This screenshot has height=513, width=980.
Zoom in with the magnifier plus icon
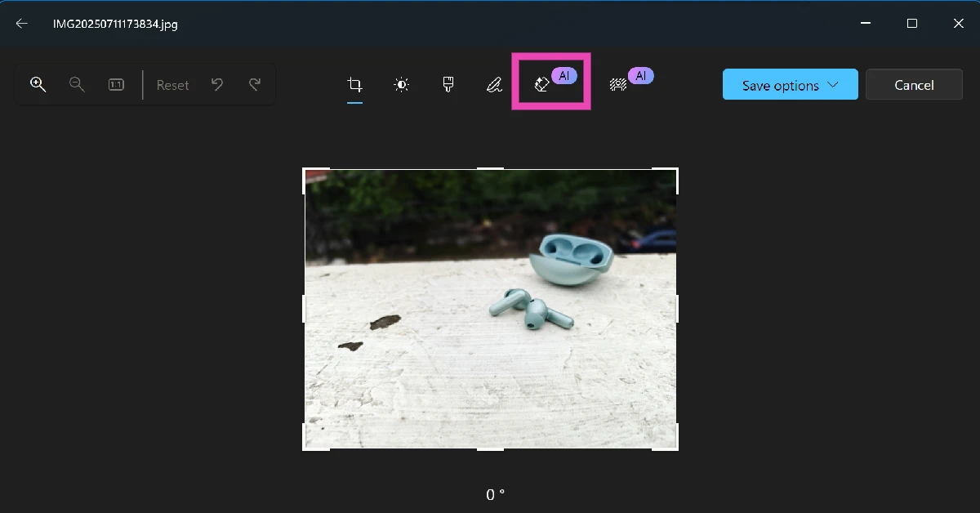38,84
